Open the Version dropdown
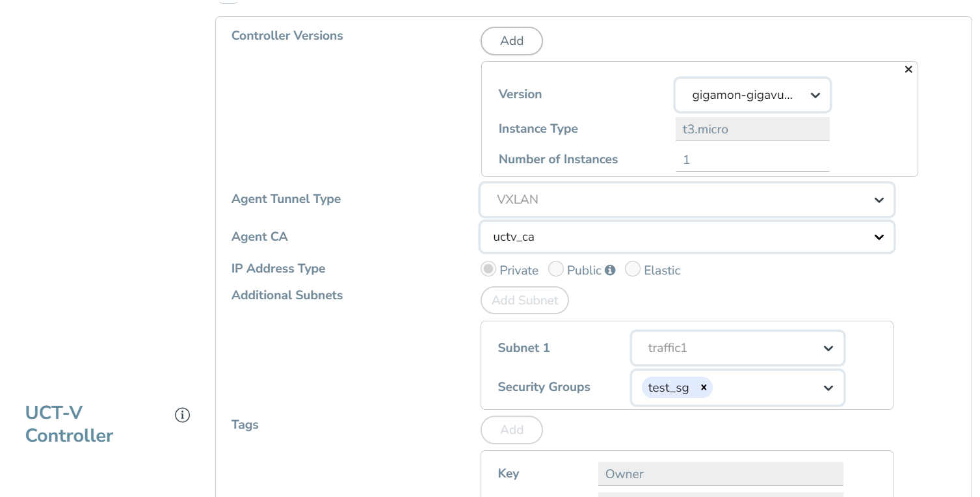Viewport: 980px width, 497px height. (752, 96)
